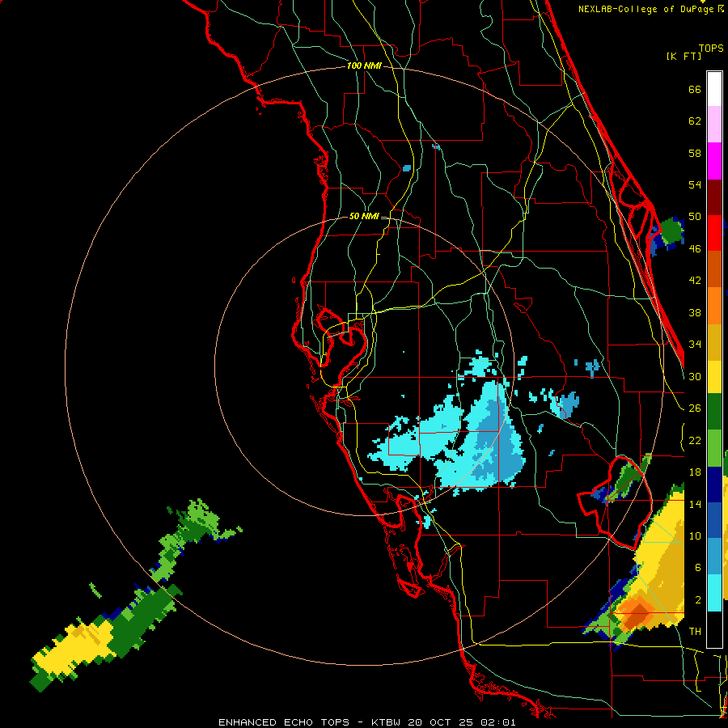Select the gold legend color band

pyautogui.click(x=714, y=342)
